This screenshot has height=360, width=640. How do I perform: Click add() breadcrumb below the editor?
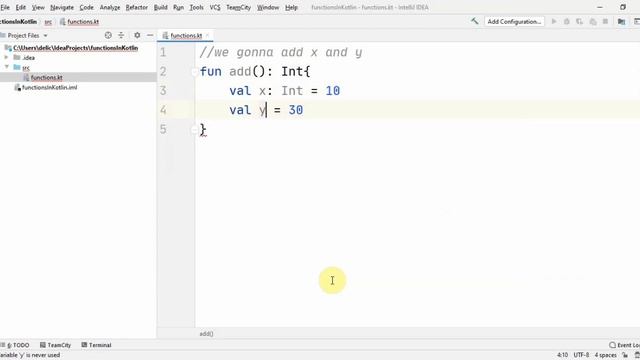pos(206,334)
